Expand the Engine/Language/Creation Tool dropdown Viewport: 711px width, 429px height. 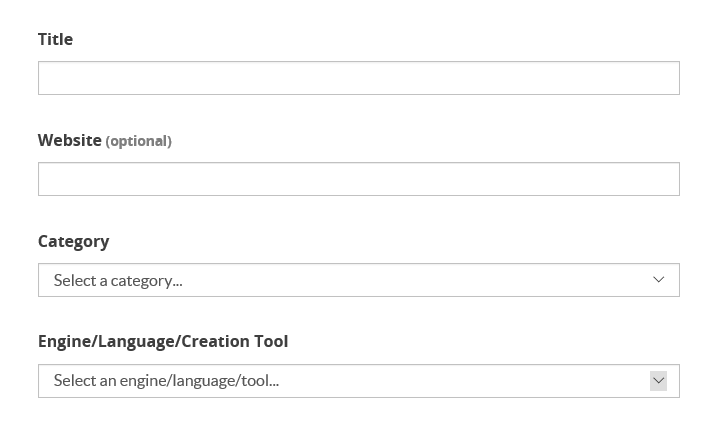click(359, 381)
